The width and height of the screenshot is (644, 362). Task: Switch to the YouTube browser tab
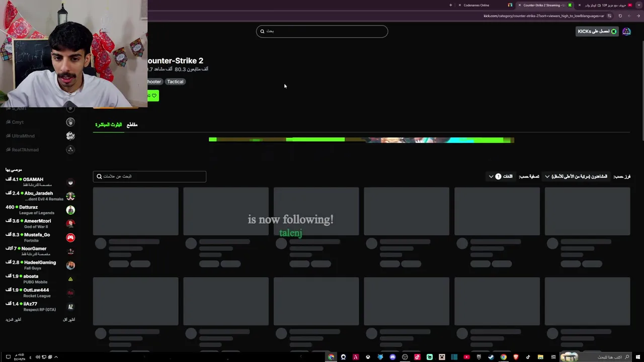(605, 5)
